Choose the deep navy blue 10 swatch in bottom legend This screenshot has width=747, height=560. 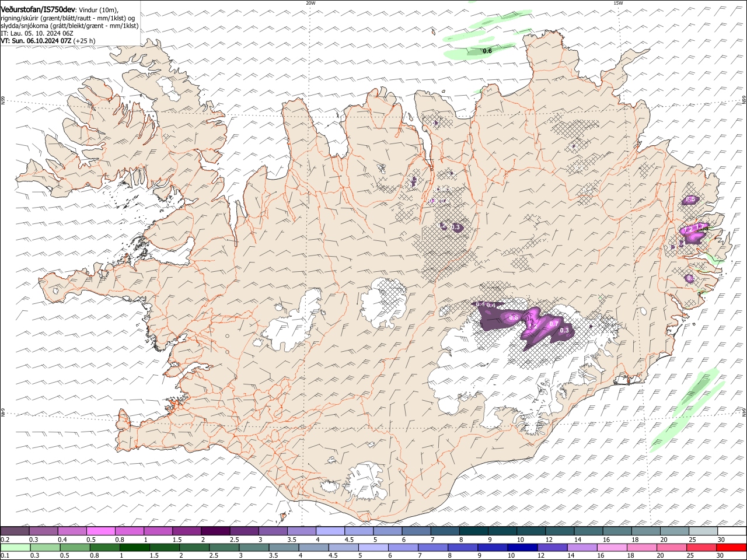(522, 547)
